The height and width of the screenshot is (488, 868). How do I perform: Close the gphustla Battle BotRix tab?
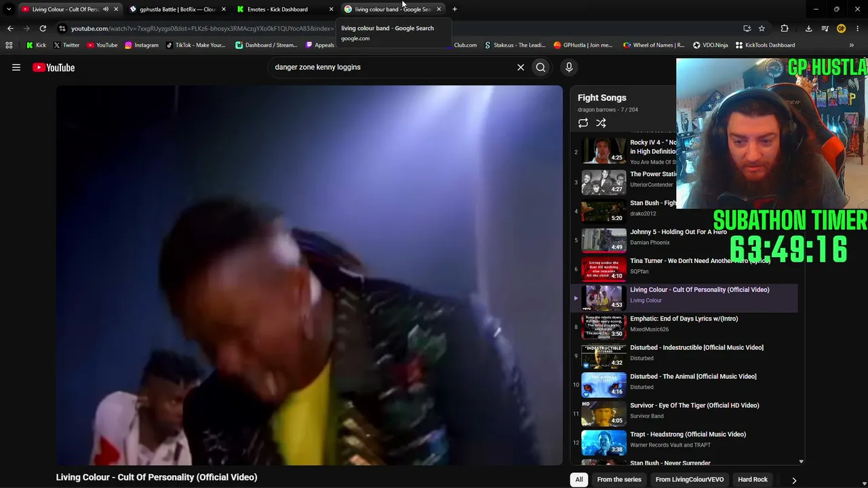[224, 9]
